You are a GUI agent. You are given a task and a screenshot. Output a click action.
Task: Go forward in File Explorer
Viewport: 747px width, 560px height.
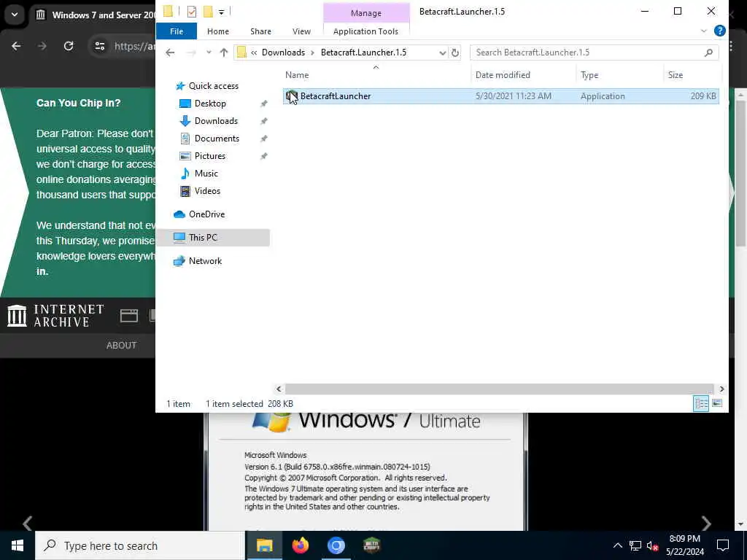pyautogui.click(x=191, y=52)
